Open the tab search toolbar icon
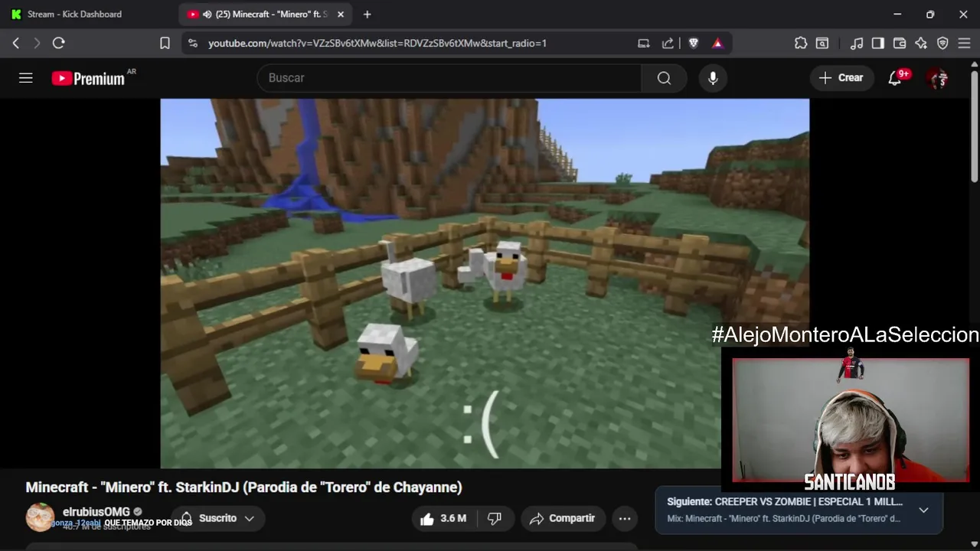 (822, 44)
